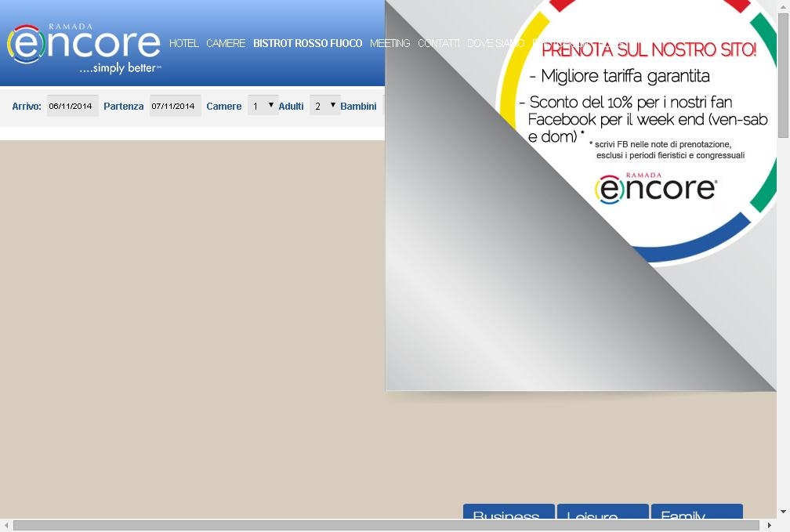Click the 'simply better' tagline
The image size is (790, 532).
121,68
